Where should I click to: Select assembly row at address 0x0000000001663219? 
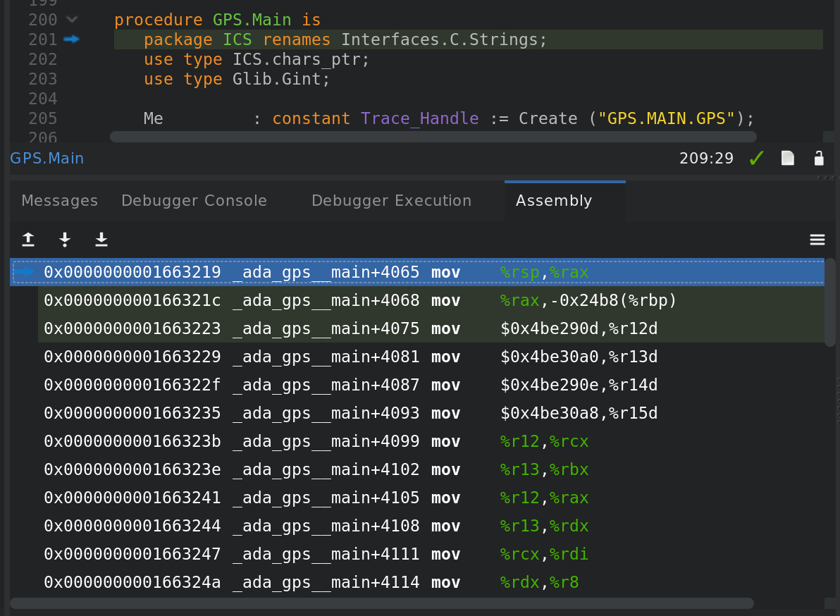coord(416,272)
